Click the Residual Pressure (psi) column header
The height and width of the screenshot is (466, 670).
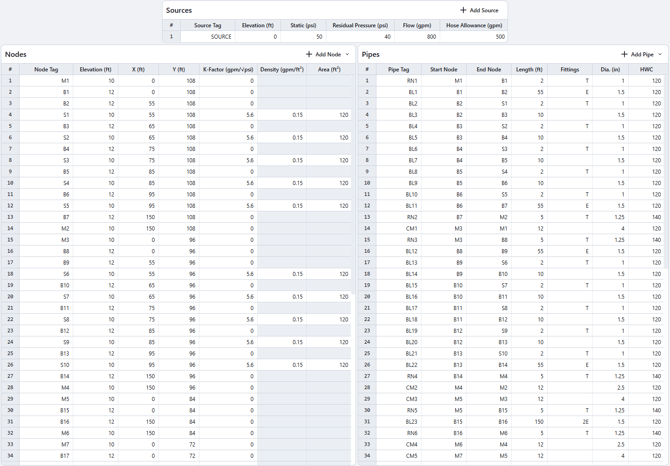pyautogui.click(x=360, y=25)
